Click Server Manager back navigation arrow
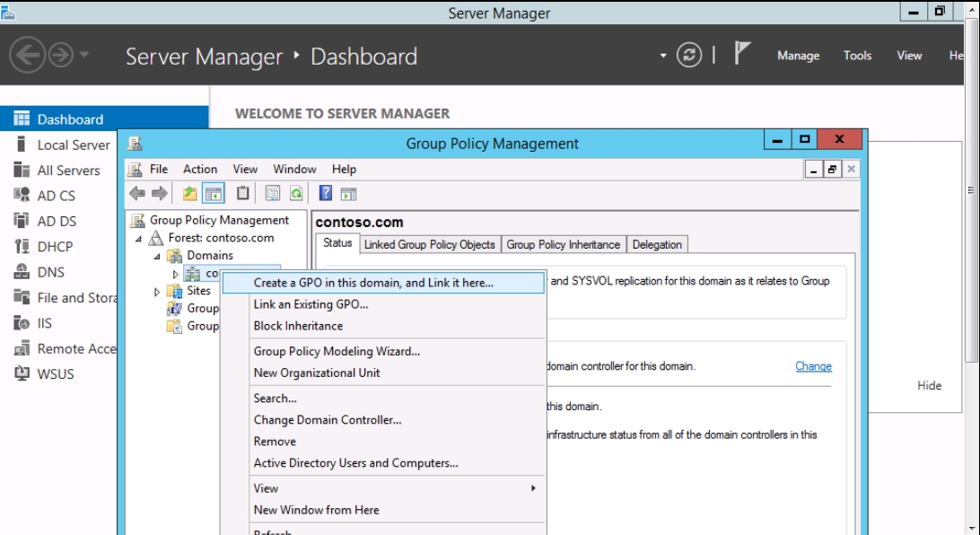 coord(27,55)
